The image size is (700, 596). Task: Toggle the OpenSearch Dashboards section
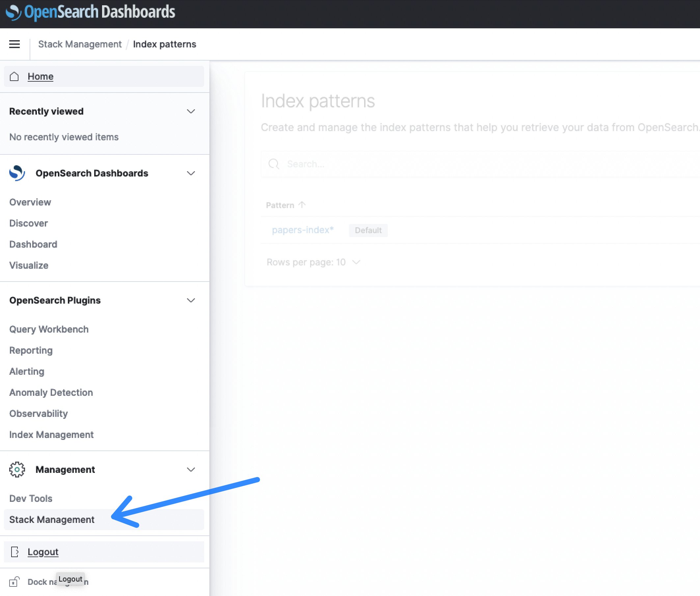click(190, 173)
